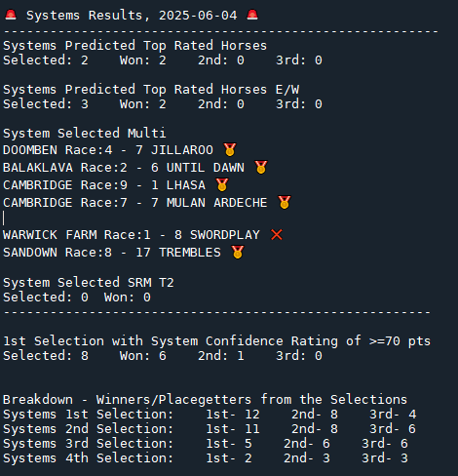458x476 pixels.
Task: Click the 'Systems 1st Selection:' row label
Action: (89, 415)
